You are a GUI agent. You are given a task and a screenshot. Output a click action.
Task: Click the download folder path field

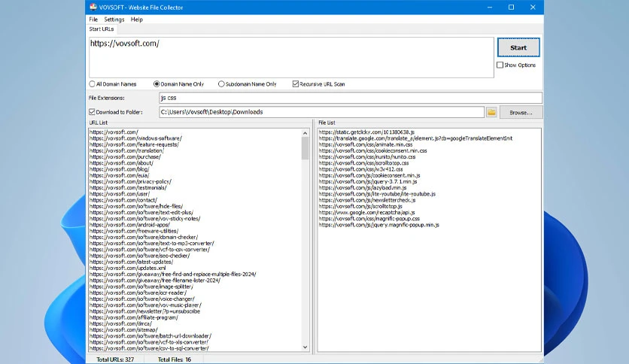(x=321, y=112)
